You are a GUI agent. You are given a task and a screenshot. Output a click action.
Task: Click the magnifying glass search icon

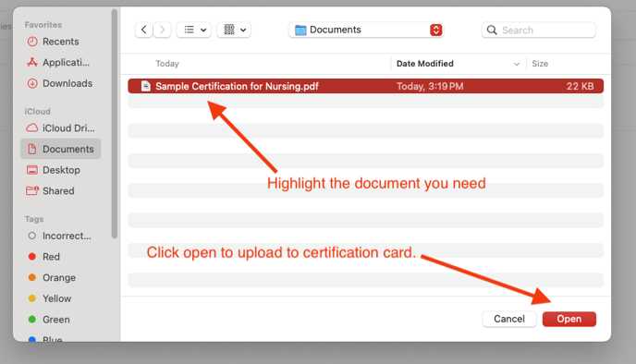[x=492, y=30]
